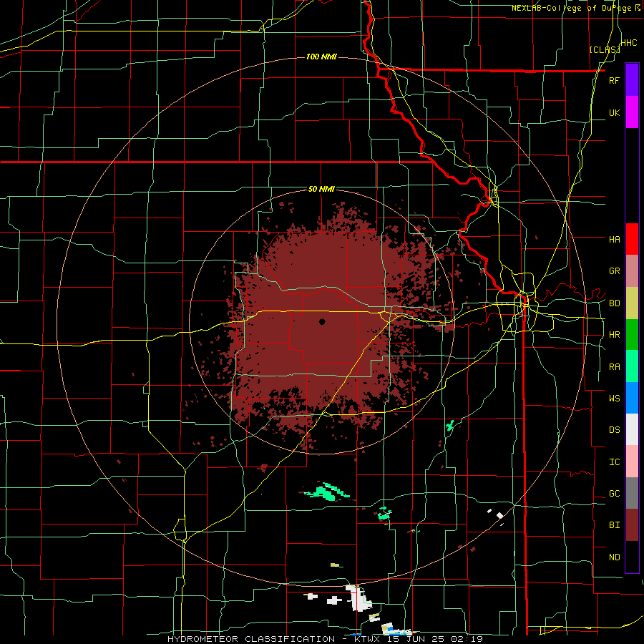
Task: Click the HA red legend swatch
Action: coord(632,239)
